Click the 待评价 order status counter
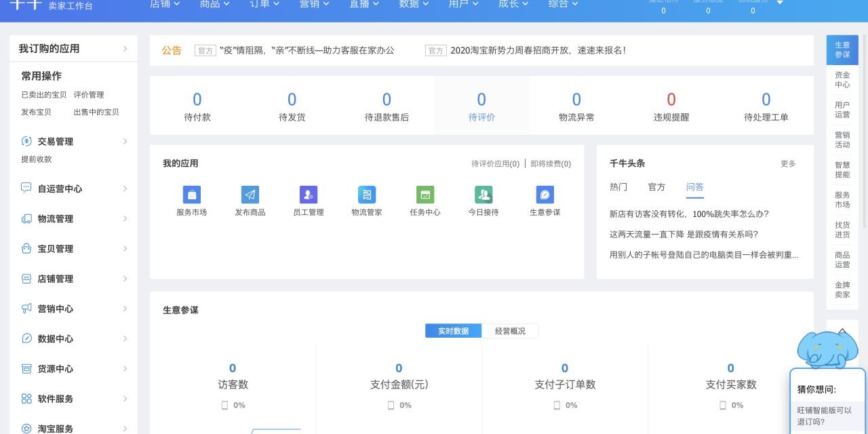The image size is (868, 434). (481, 105)
